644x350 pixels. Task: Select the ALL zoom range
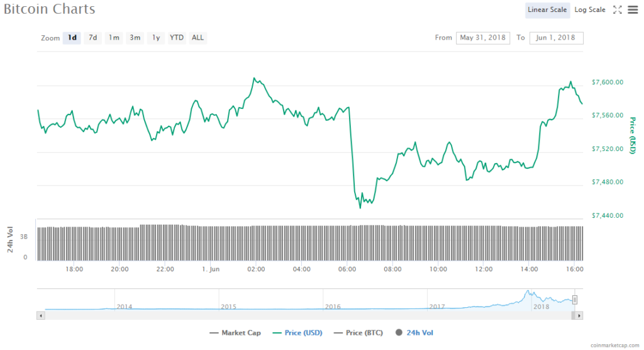coord(197,38)
